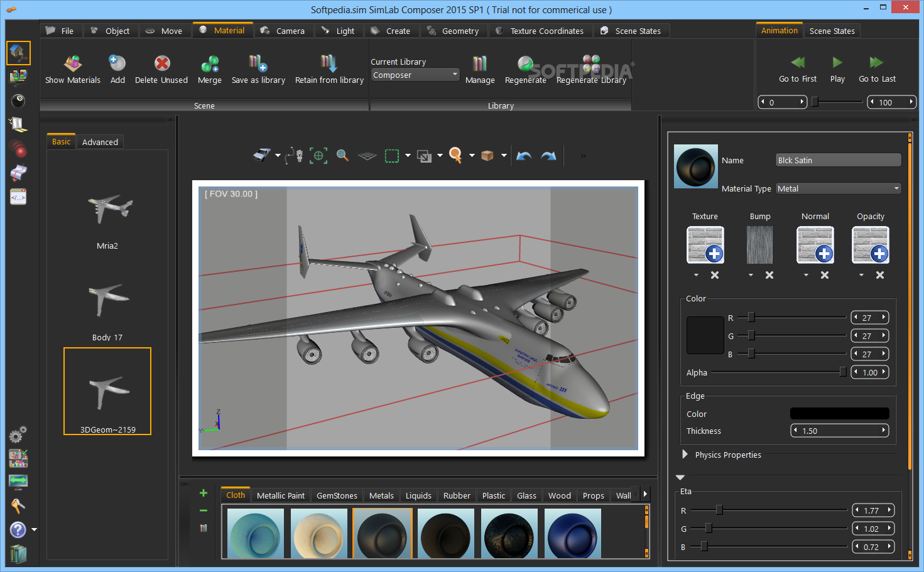Click the animation end frame 100 field
The height and width of the screenshot is (572, 924).
click(891, 102)
